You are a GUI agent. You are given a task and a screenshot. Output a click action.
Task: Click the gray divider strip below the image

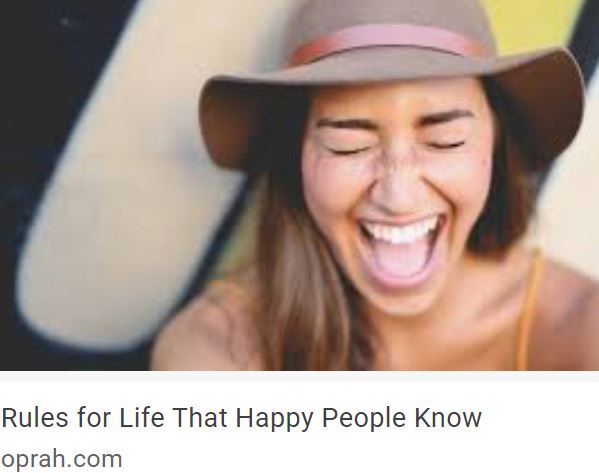(x=300, y=376)
